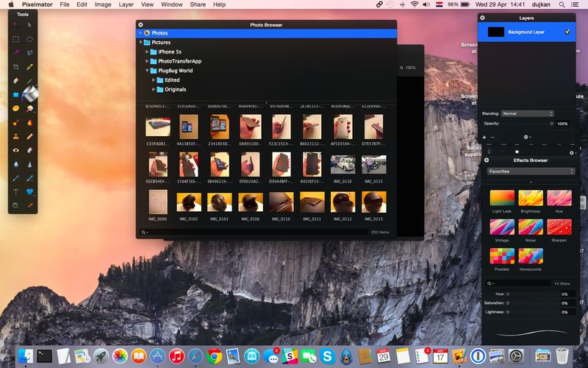Select the blue Rectangle shape tool
The height and width of the screenshot is (368, 588).
15,95
